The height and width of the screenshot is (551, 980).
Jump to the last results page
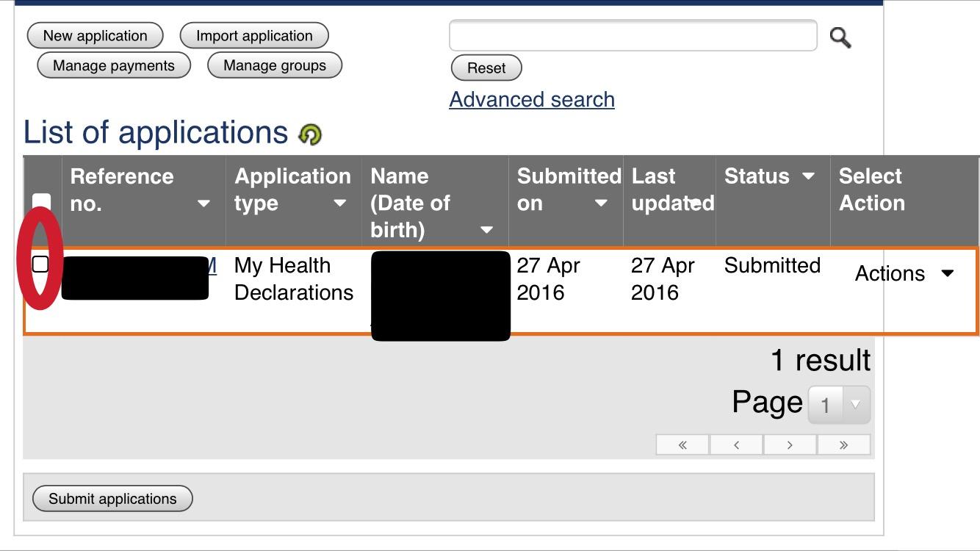(843, 445)
